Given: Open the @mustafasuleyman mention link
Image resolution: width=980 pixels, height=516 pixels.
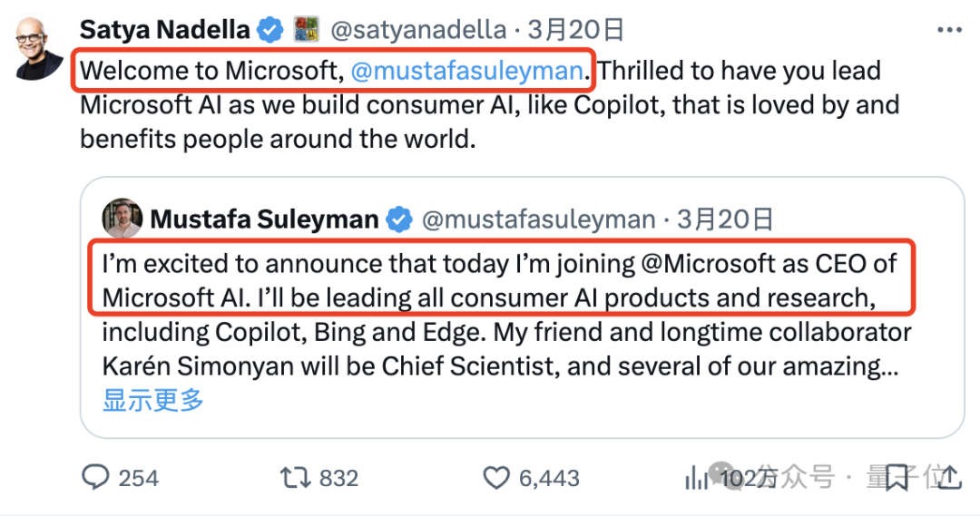Looking at the screenshot, I should pos(465,70).
